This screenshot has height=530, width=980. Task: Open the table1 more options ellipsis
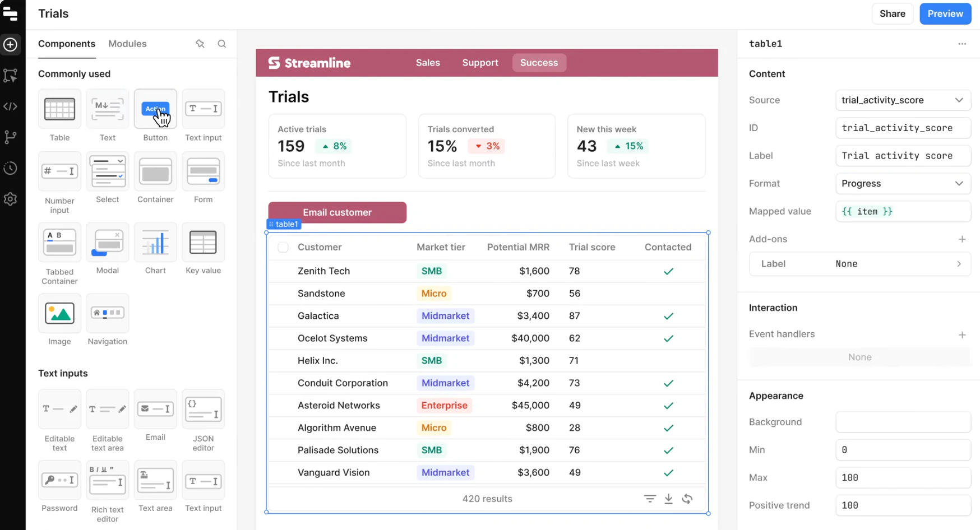(x=962, y=44)
